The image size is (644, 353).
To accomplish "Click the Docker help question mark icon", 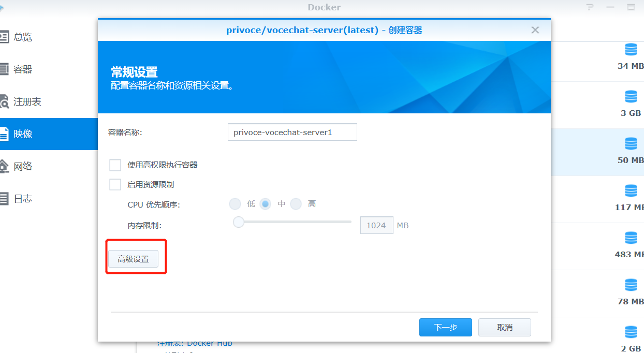I will click(590, 7).
